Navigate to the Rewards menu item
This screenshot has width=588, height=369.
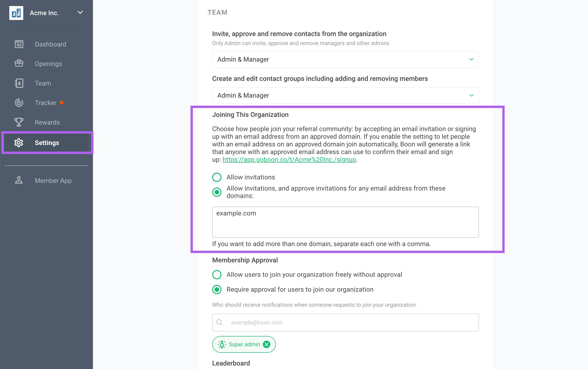click(47, 122)
